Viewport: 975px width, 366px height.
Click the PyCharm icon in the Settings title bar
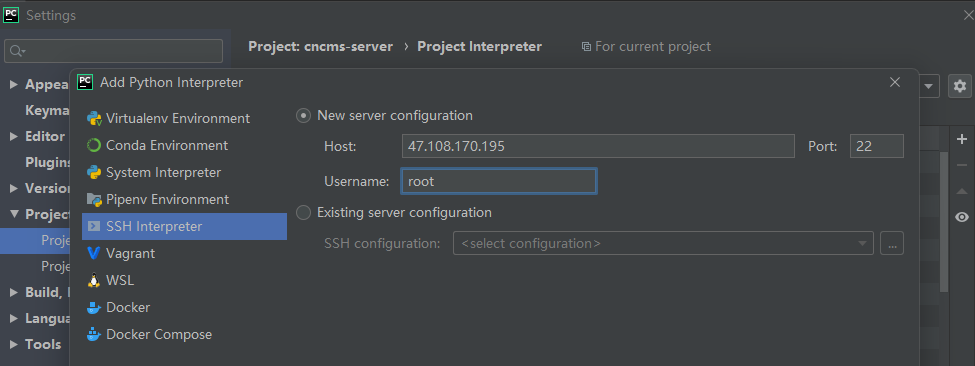(x=11, y=15)
